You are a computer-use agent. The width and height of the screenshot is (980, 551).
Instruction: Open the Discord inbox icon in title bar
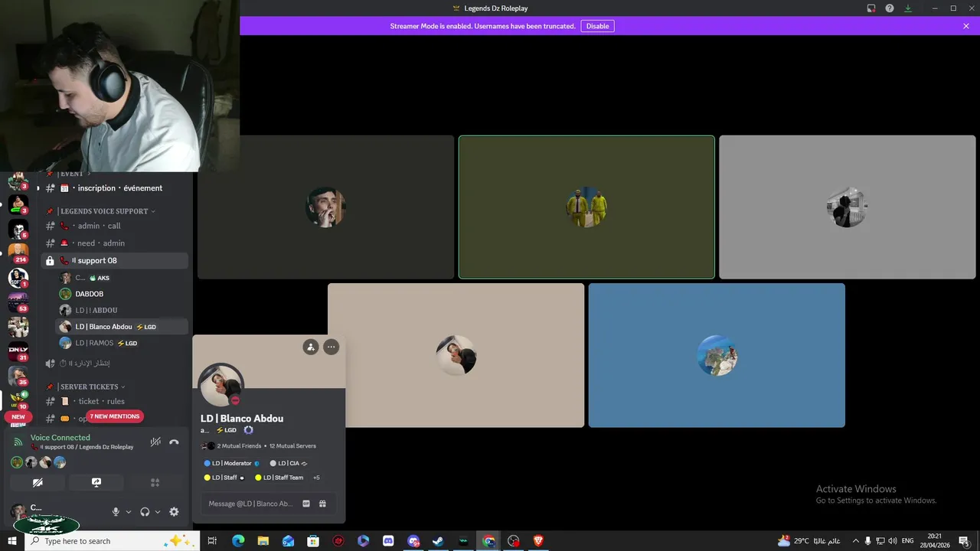871,8
